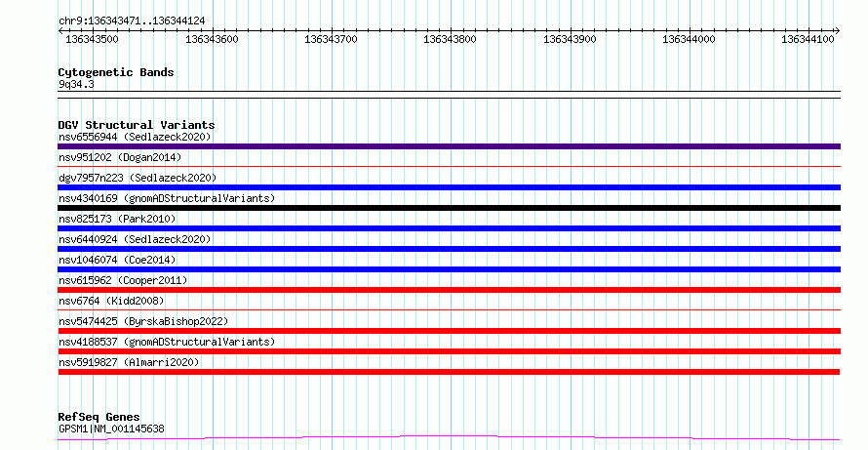Viewport: 868px width, 450px height.
Task: Click the nsv5919827 (Almarri2020) label
Action: tap(129, 362)
